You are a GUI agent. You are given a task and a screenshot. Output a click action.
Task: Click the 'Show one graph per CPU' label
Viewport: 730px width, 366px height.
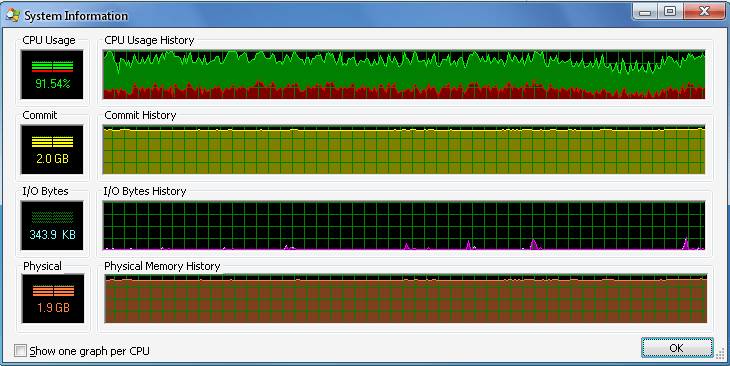click(89, 351)
